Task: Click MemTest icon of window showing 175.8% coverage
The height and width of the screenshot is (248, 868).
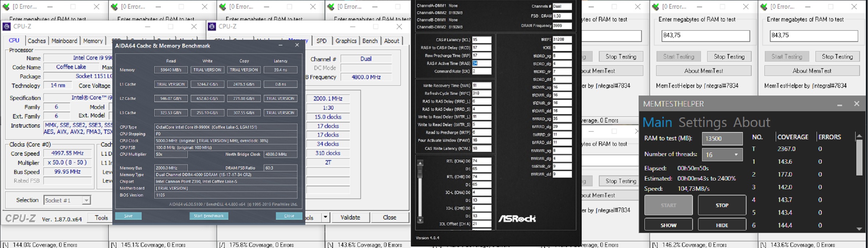Action: pos(222,7)
